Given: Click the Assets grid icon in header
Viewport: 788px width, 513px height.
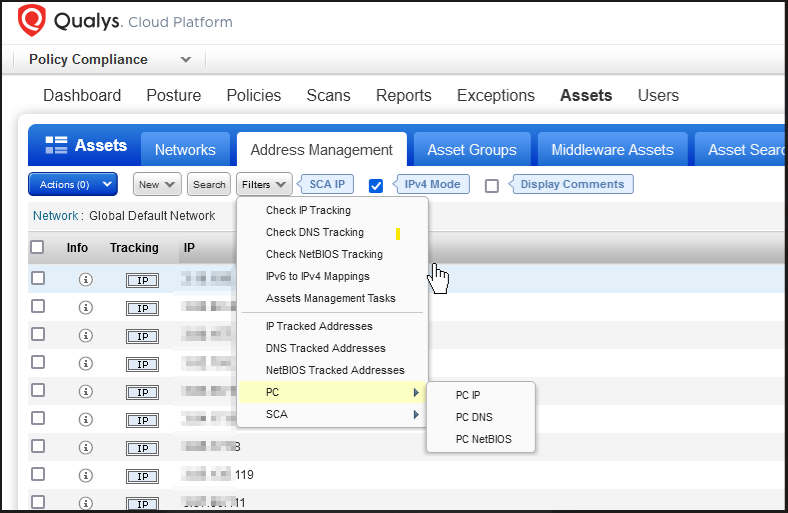Looking at the screenshot, I should pyautogui.click(x=56, y=146).
